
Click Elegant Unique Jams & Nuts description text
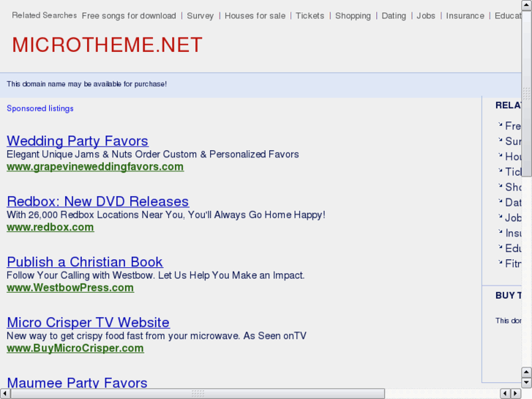pyautogui.click(x=153, y=154)
